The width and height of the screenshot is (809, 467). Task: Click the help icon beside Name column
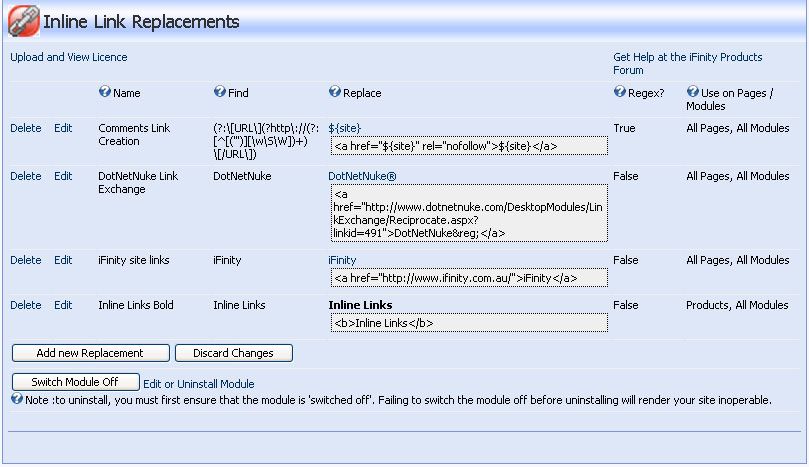104,93
